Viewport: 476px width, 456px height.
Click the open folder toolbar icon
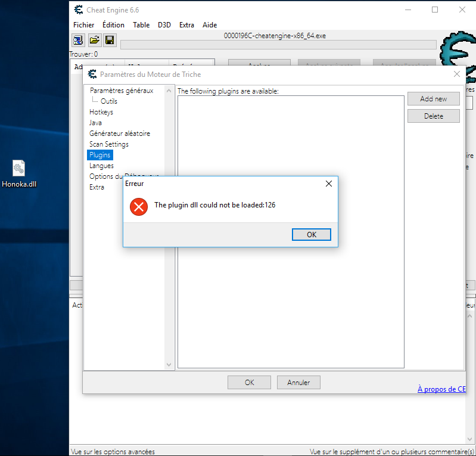94,40
